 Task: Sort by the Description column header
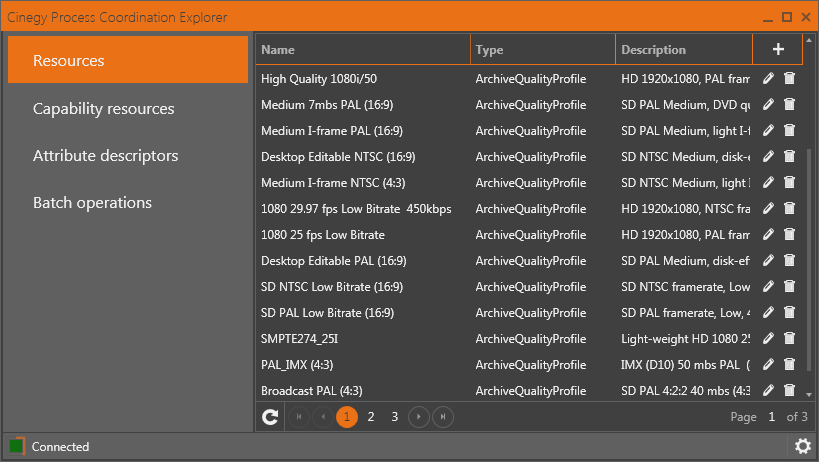(x=684, y=50)
